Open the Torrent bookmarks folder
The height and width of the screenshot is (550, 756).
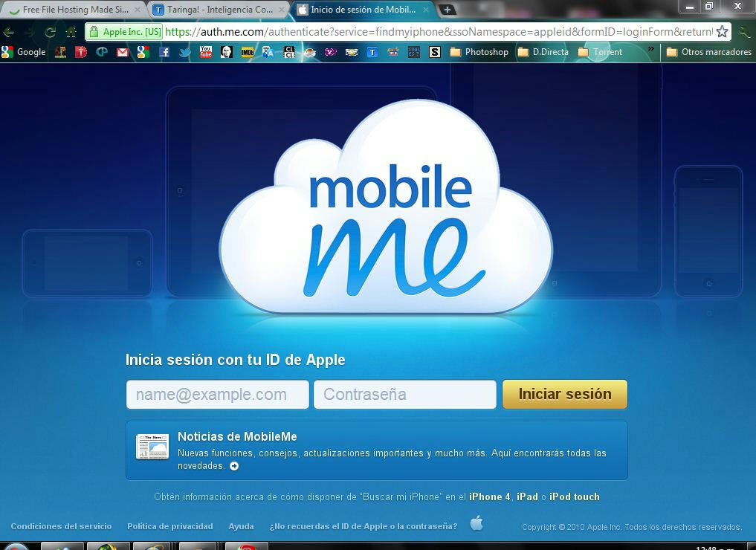point(600,52)
